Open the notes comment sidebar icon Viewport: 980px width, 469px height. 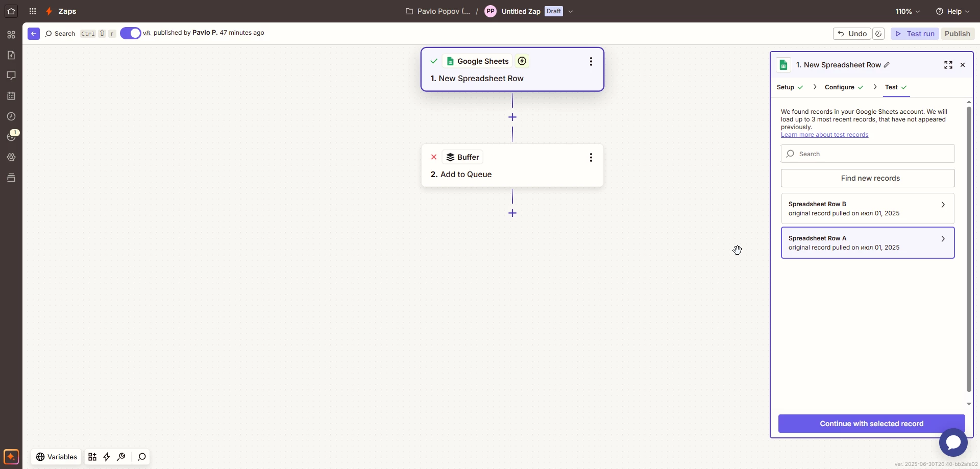click(11, 76)
